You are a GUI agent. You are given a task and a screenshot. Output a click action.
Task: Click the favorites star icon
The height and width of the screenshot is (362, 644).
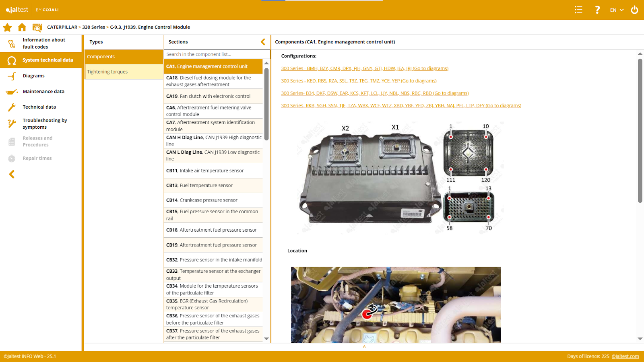click(7, 27)
